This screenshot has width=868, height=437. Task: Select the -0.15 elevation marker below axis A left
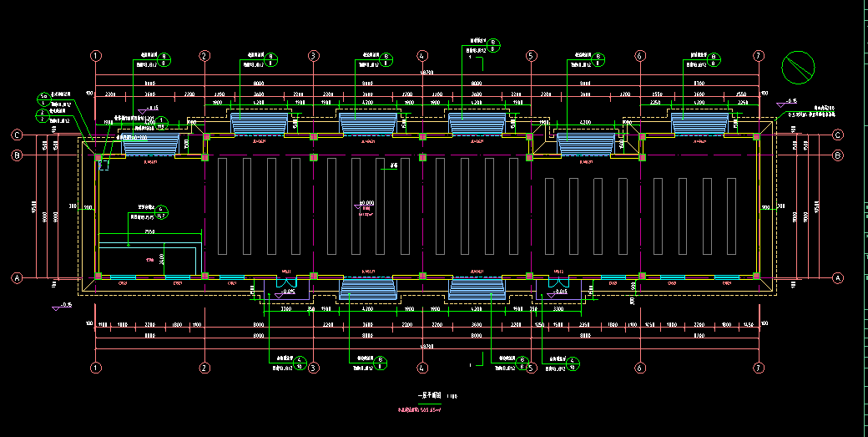(63, 306)
